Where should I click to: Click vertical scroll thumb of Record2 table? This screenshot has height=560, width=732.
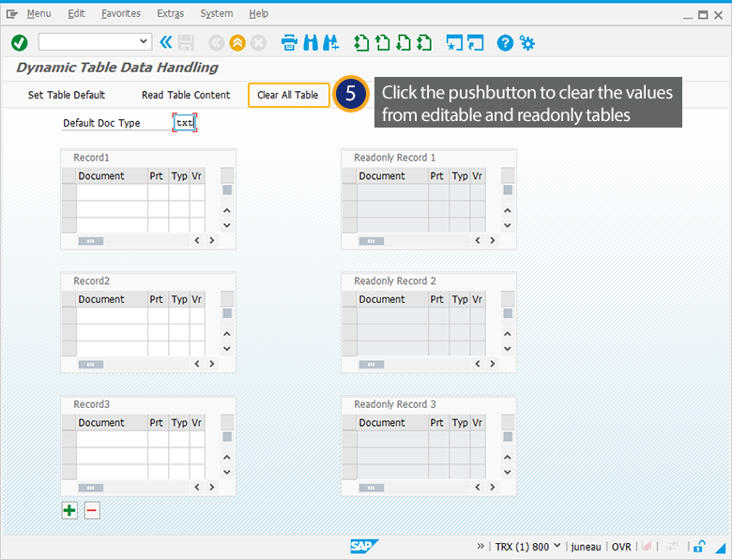coord(227,313)
